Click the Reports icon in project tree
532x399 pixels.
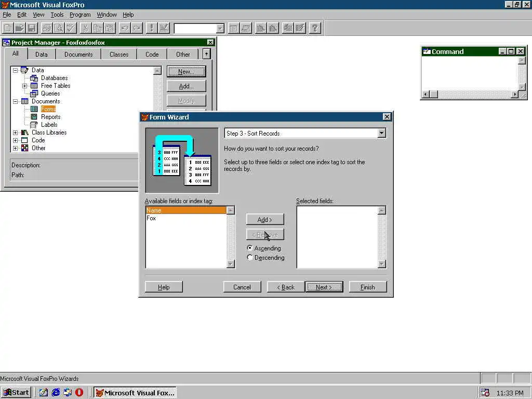click(34, 117)
